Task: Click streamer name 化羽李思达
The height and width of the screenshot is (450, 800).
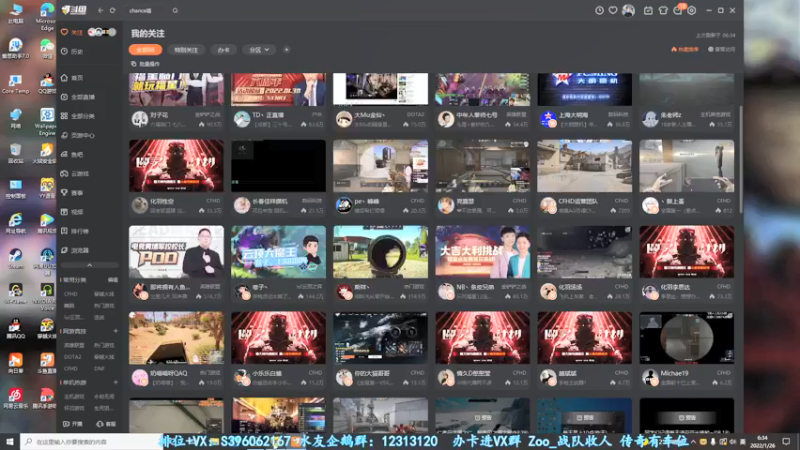Action: 675,287
